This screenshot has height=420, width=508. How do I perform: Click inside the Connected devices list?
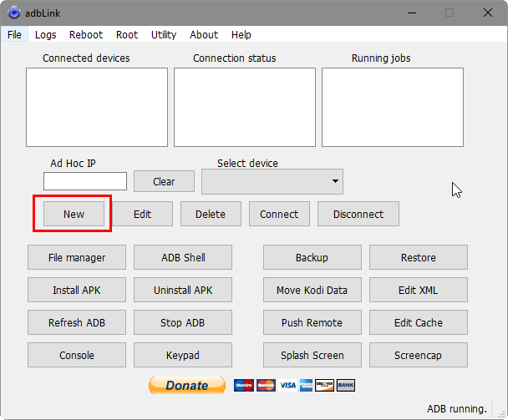pos(97,107)
